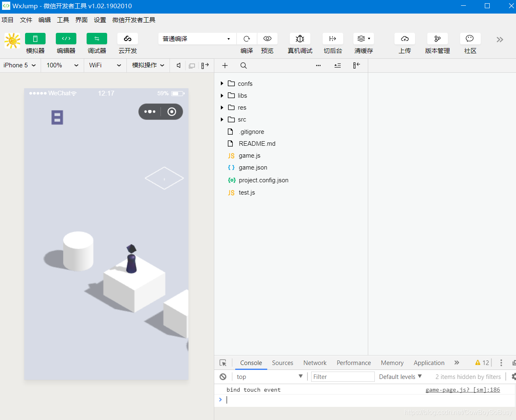Click the mini program menu dots button
The height and width of the screenshot is (420, 516).
[x=150, y=112]
